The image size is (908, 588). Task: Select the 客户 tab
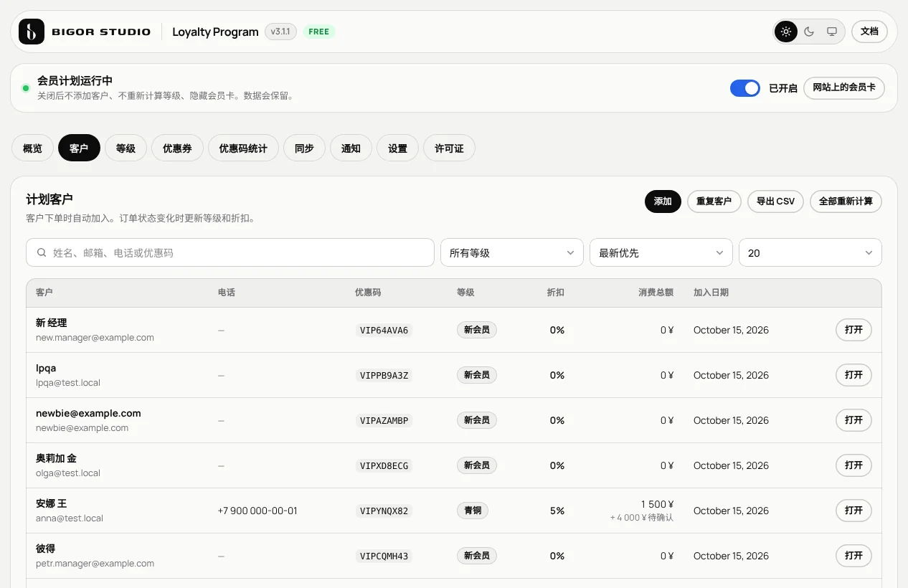(79, 148)
